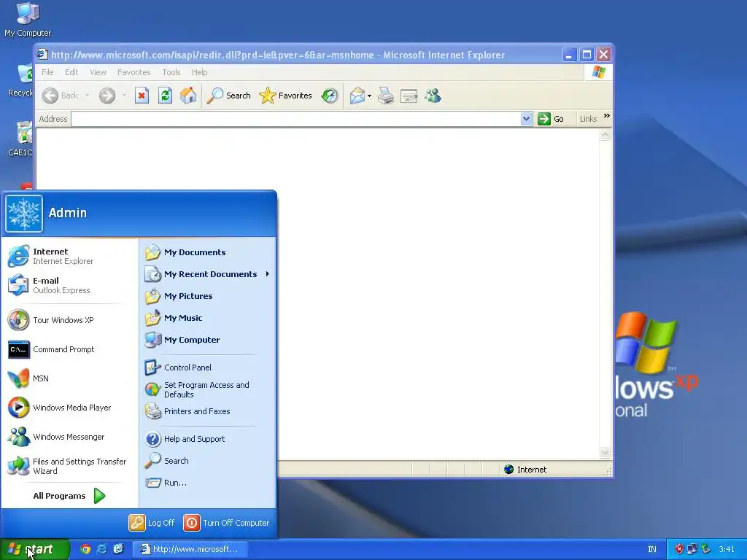Launch Chrome from Quick Launch bar
The width and height of the screenshot is (747, 560).
pyautogui.click(x=85, y=549)
